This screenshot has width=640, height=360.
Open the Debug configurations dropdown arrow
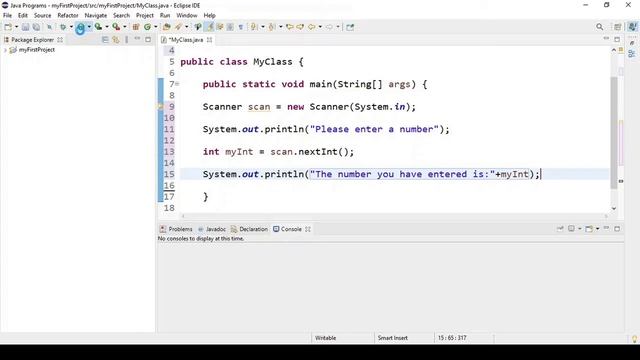click(x=71, y=27)
